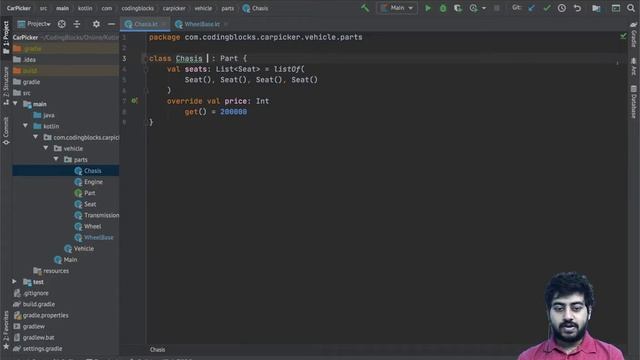
Task: Click the CarPicker breadcrumb in navigation bar
Action: (x=18, y=8)
